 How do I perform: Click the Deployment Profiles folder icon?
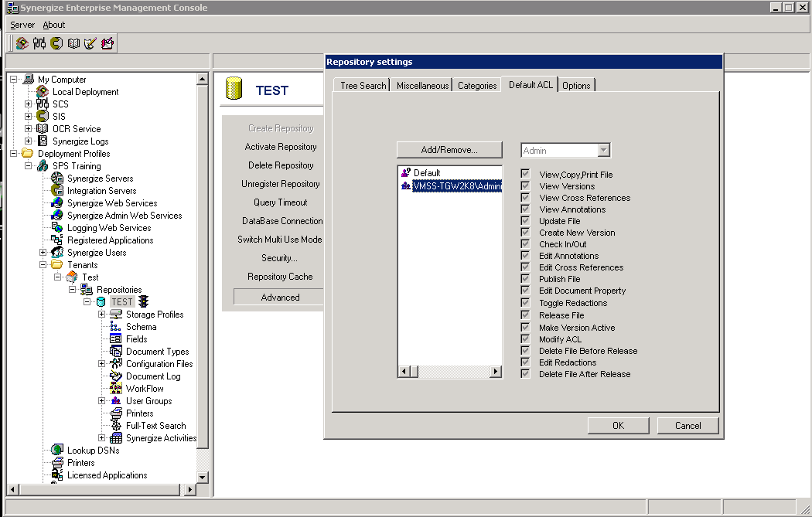(28, 154)
